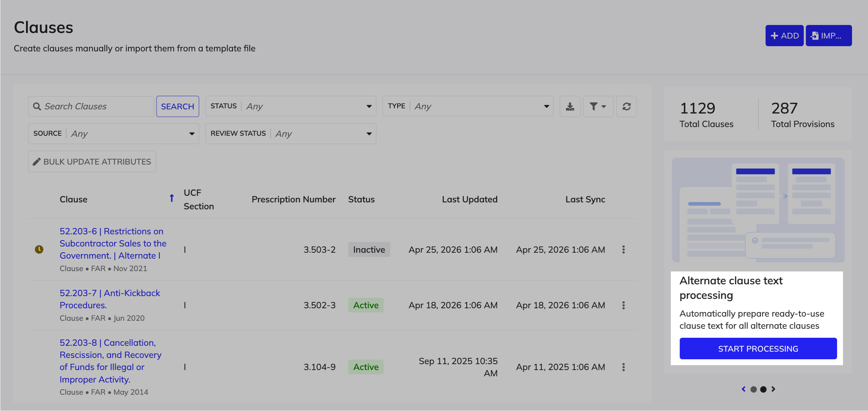
Task: Select the second carousel dot
Action: coord(763,389)
